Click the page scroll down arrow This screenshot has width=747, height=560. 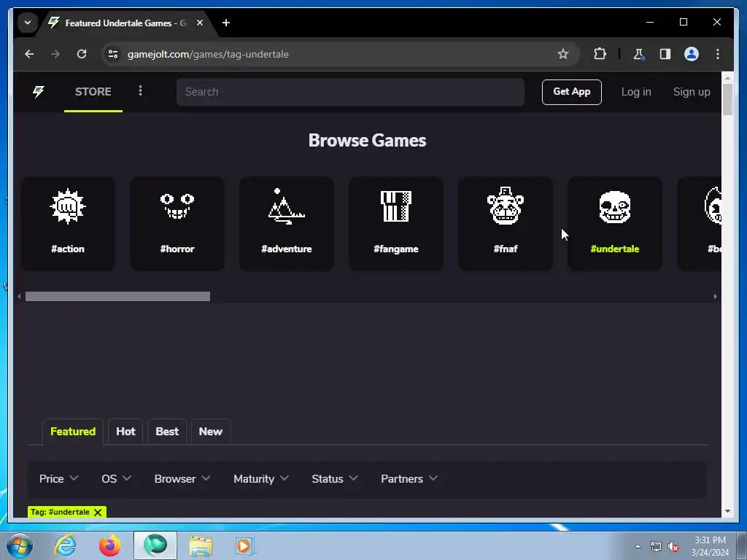click(x=727, y=511)
